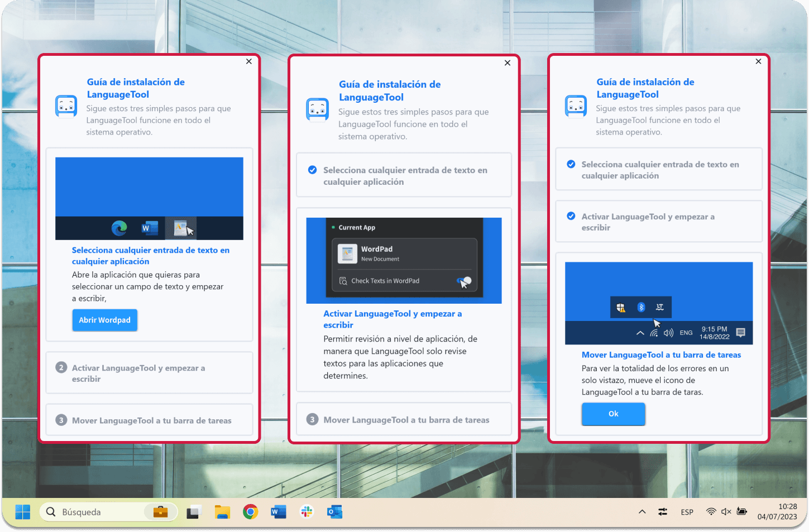Click WordPad icon in left panel illustration
Screen dimensions: 809x532
(x=181, y=228)
